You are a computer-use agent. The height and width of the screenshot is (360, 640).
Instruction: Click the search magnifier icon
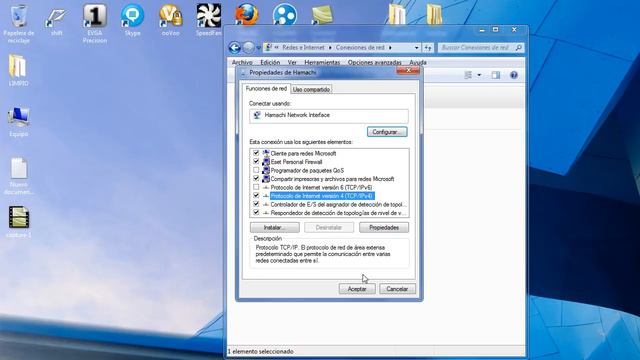(x=518, y=48)
